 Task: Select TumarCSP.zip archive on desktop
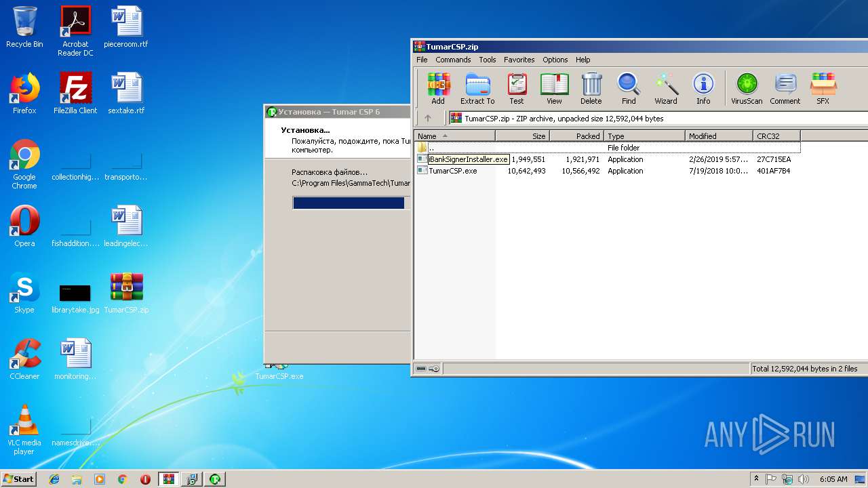[x=126, y=293]
